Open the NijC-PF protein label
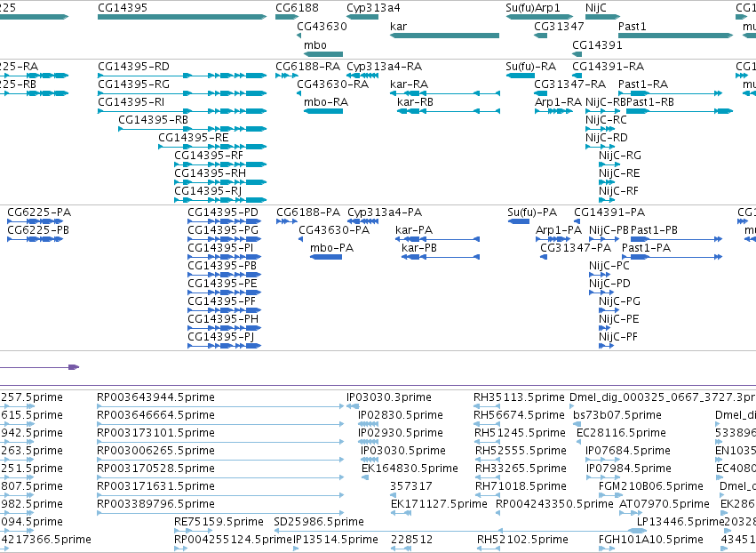Image resolution: width=756 pixels, height=553 pixels. [618, 337]
